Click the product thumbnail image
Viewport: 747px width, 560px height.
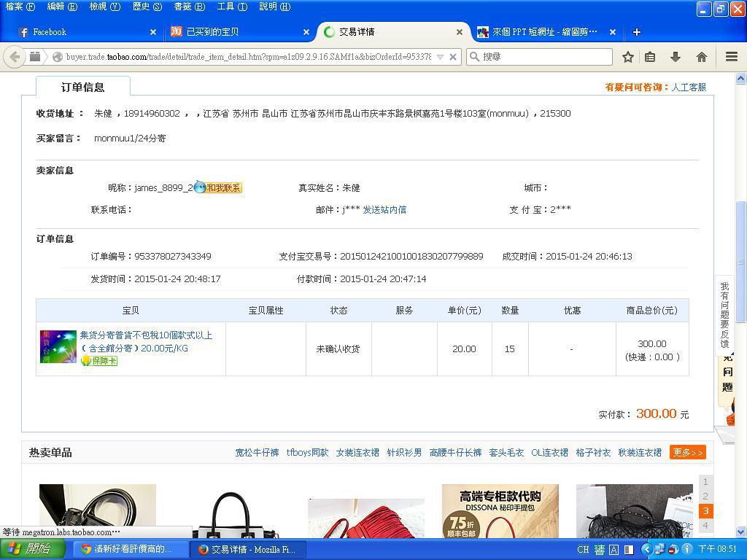click(58, 346)
